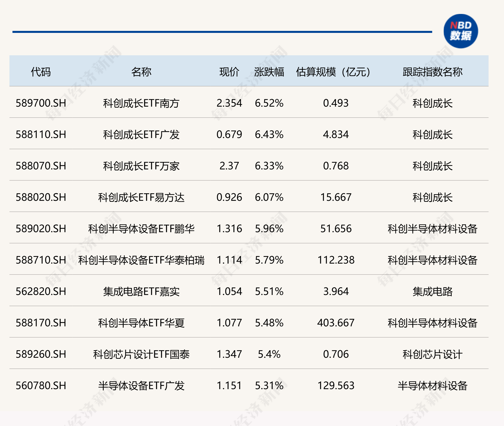The image size is (504, 426).
Task: Click the scale value 4.834
Action: tap(336, 135)
